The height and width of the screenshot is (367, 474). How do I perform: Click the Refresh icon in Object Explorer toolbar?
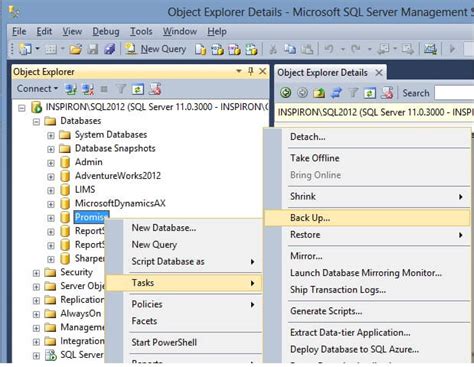pos(138,89)
